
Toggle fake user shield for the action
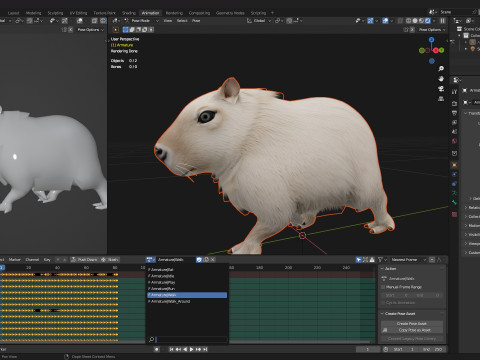point(199,260)
